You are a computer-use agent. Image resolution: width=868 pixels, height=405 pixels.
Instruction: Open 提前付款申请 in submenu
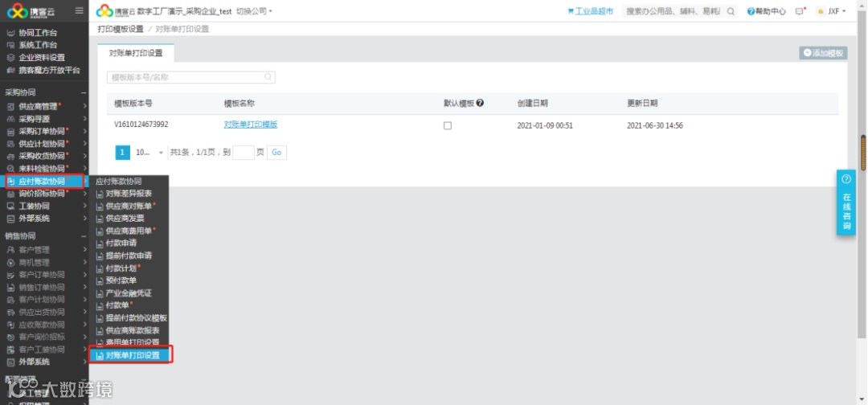[129, 256]
